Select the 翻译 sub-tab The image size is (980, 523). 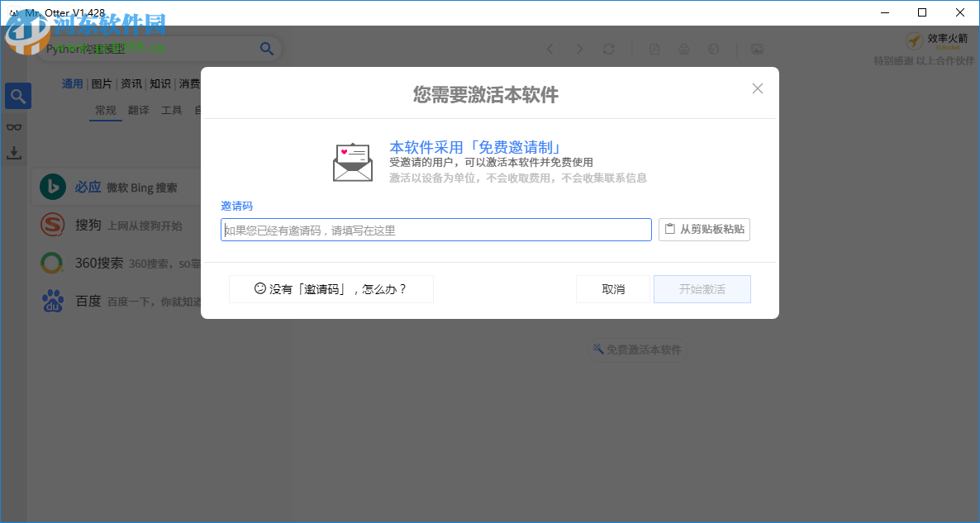(x=139, y=111)
